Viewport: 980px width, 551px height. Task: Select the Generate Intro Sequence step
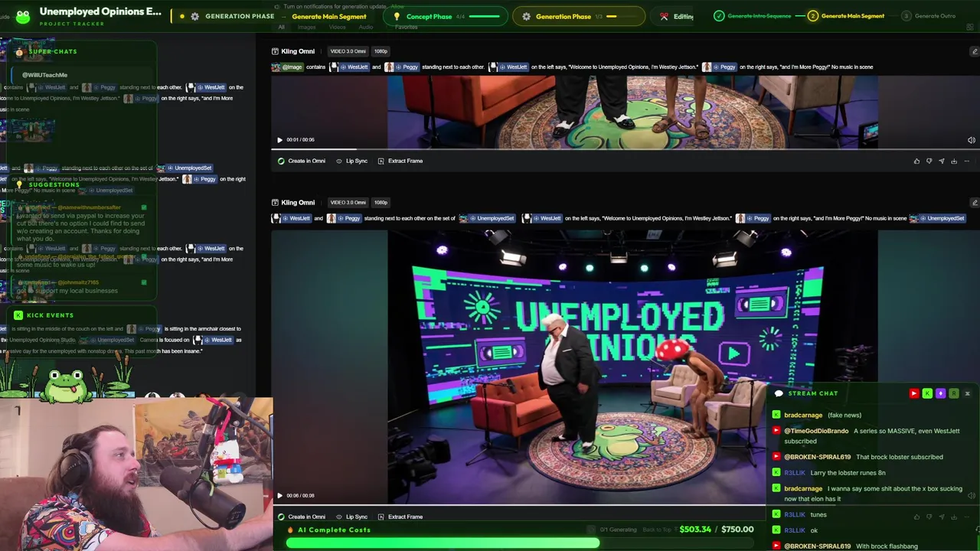pyautogui.click(x=753, y=16)
